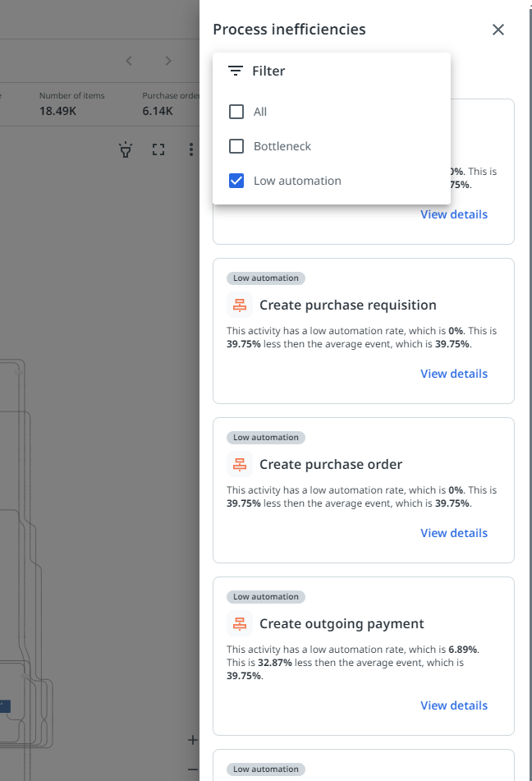Open the three-dot more options menu
This screenshot has height=781, width=532.
point(190,149)
